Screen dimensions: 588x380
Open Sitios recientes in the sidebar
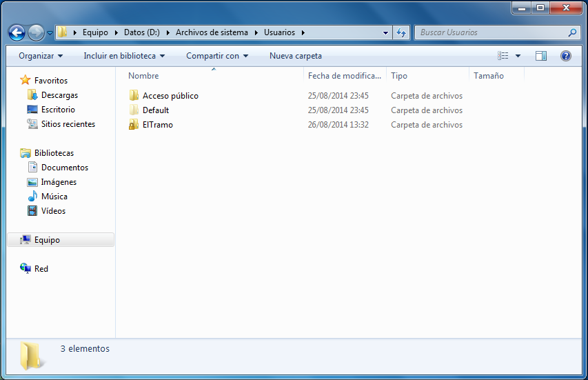pyautogui.click(x=68, y=124)
